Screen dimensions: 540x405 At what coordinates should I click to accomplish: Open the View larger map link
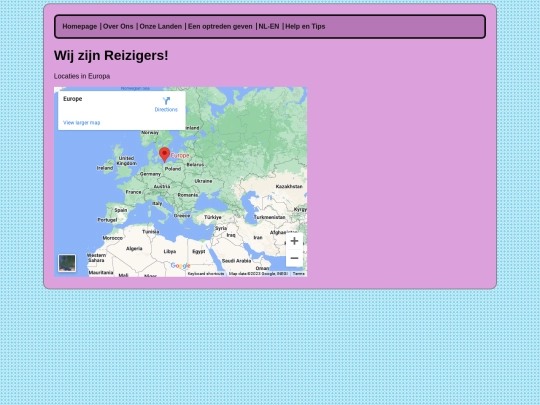coord(82,123)
